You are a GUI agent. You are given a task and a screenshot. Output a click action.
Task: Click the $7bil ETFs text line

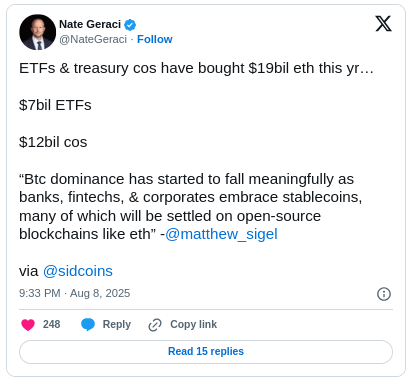55,105
